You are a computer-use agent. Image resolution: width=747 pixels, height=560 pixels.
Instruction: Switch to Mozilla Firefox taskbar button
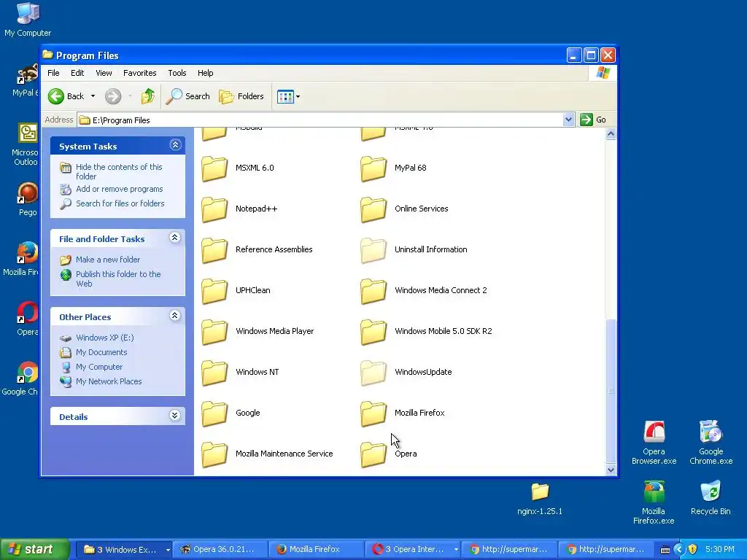[x=315, y=550]
